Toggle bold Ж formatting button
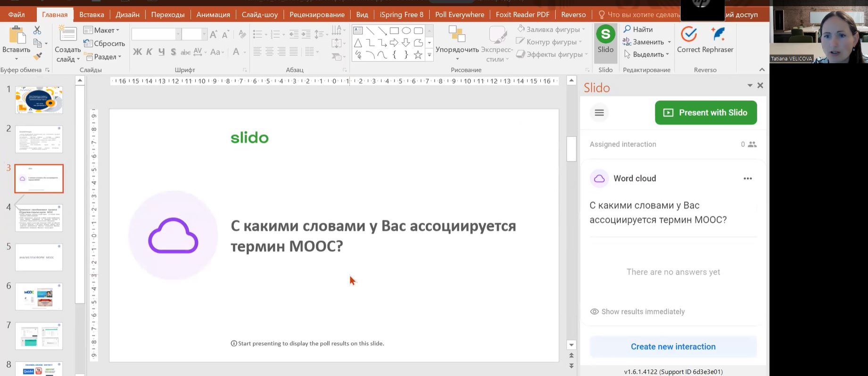Viewport: 868px width, 376px height. click(137, 52)
